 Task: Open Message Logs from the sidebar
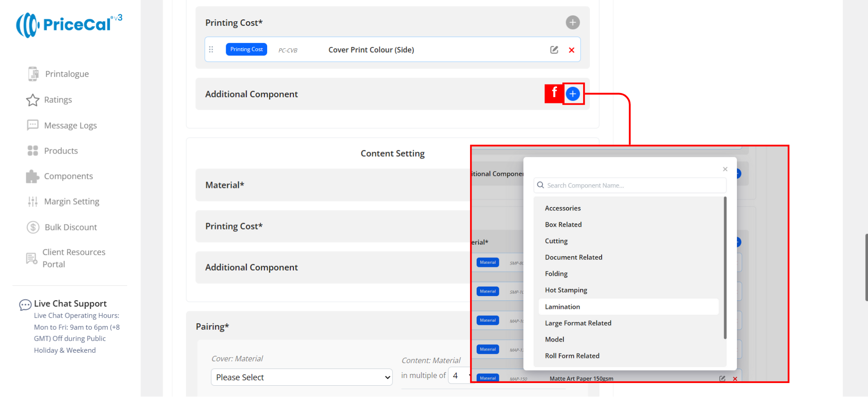70,126
